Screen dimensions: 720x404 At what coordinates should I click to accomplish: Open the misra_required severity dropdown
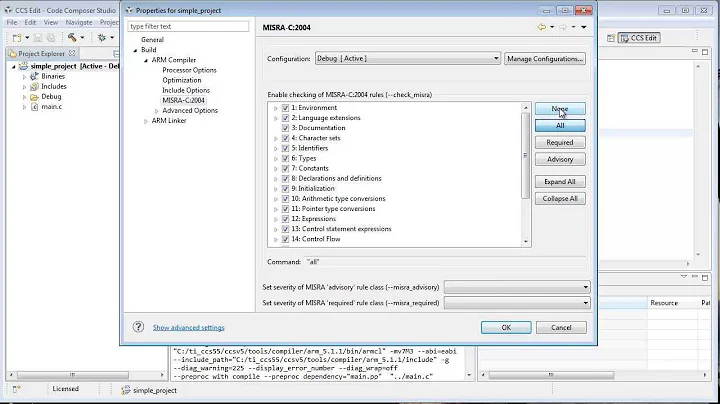[x=517, y=303]
